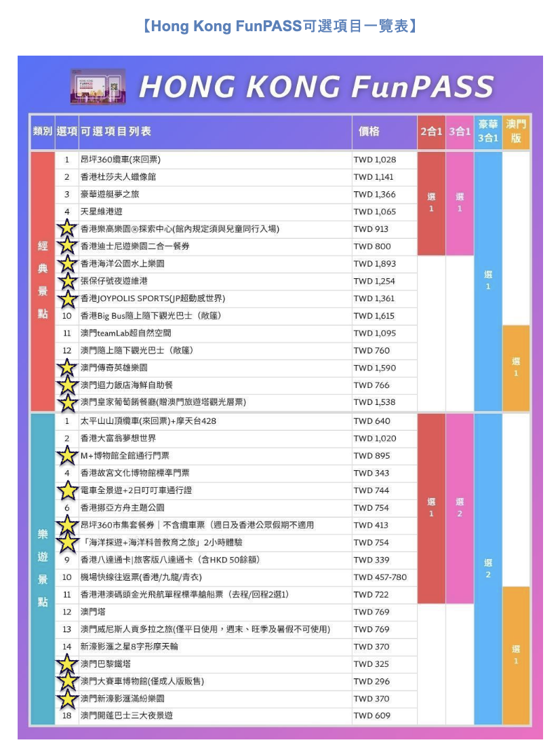Click the star beside 澳門新濠影滙滿紛樂園
Image resolution: width=560 pixels, height=753 pixels.
[x=67, y=699]
